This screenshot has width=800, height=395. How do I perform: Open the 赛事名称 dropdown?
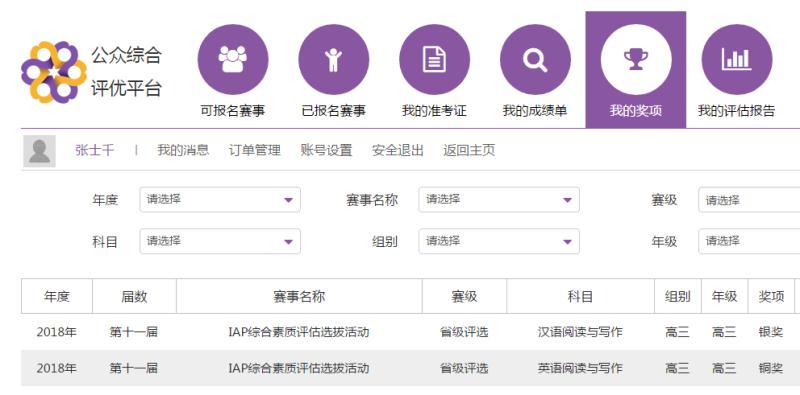[499, 200]
